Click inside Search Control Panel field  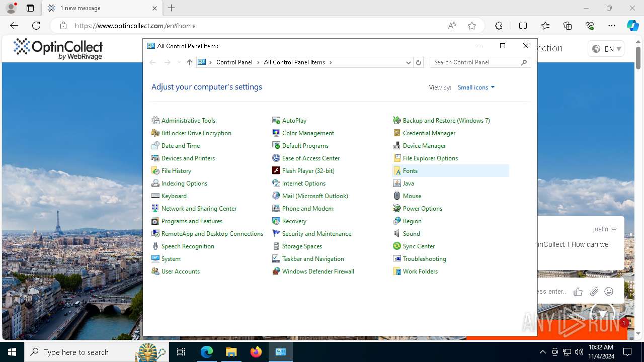click(475, 62)
